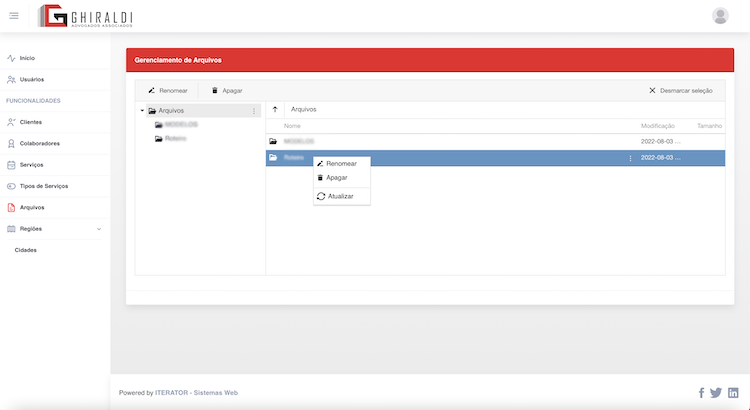Screen dimensions: 750x410
Task: Choose Atualizar from the context menu
Action: 342,196
